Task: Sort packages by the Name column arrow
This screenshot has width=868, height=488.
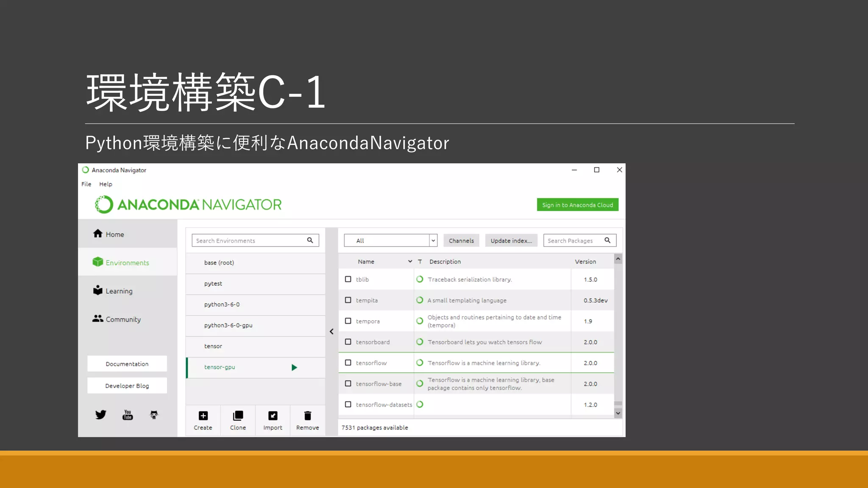Action: click(x=410, y=261)
